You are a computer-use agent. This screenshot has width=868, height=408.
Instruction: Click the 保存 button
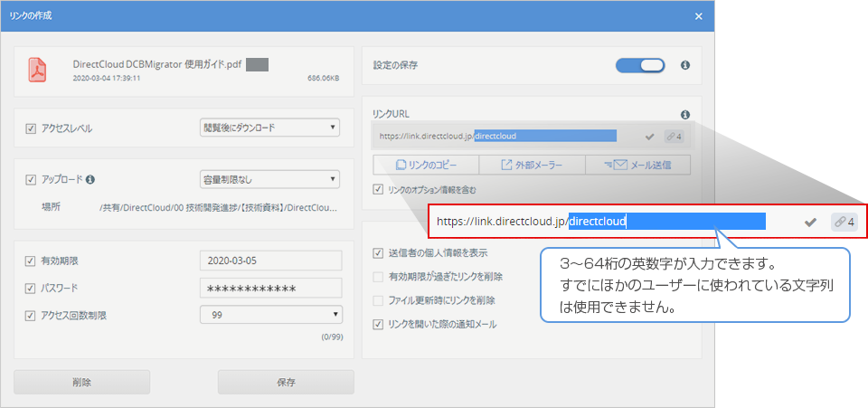click(x=287, y=382)
